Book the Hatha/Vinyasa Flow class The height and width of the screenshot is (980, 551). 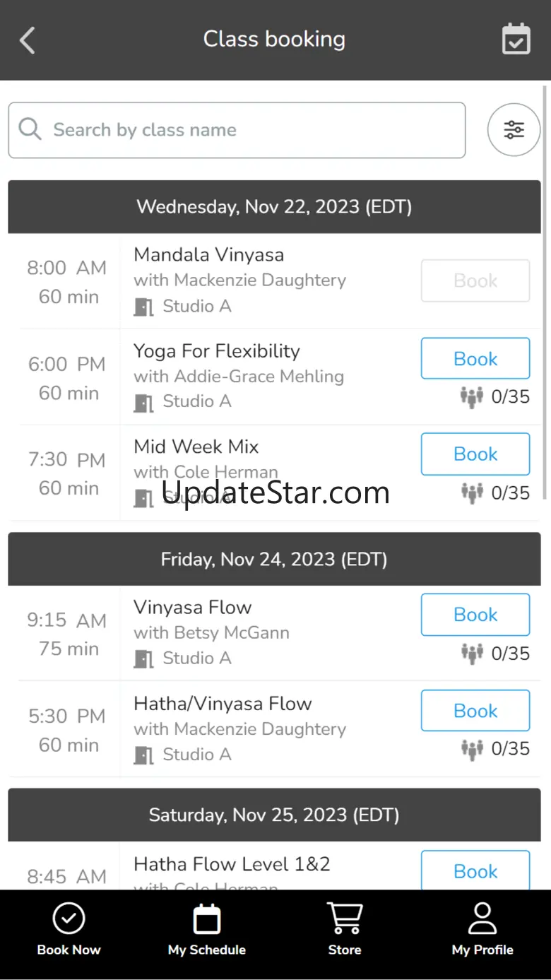tap(475, 710)
